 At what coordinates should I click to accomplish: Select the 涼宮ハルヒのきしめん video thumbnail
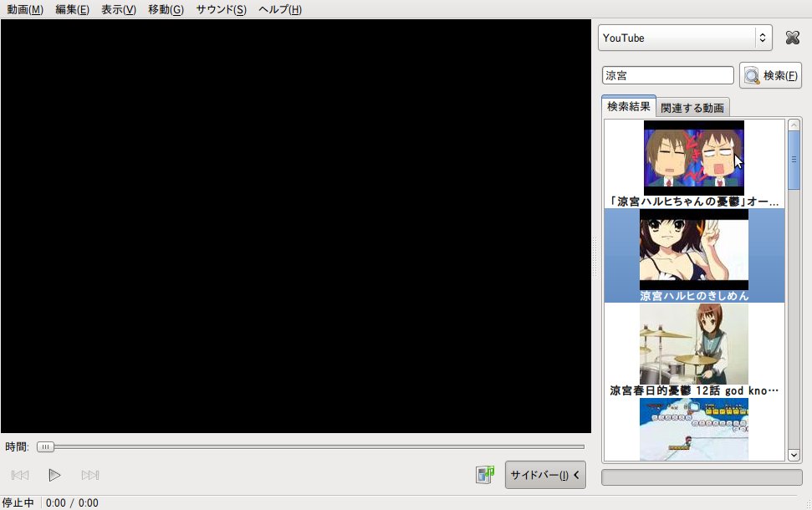(694, 249)
